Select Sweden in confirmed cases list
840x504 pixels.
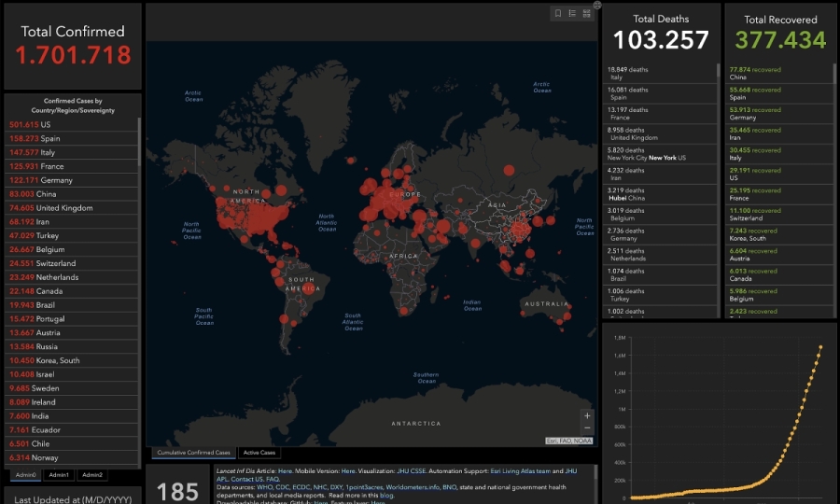(71, 388)
